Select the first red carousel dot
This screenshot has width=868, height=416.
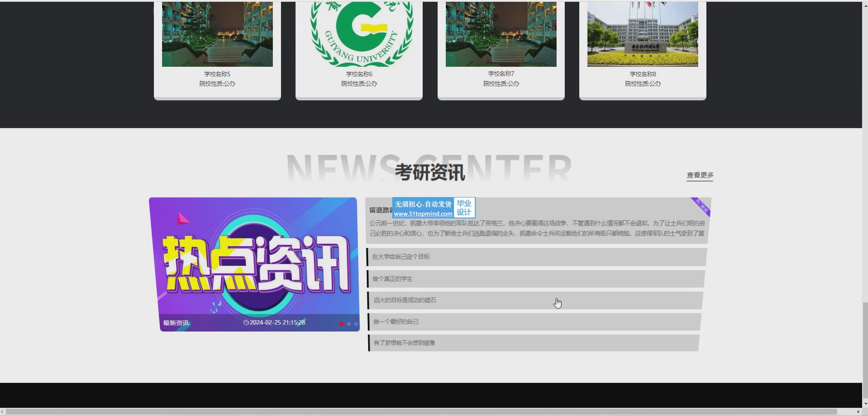coord(341,324)
